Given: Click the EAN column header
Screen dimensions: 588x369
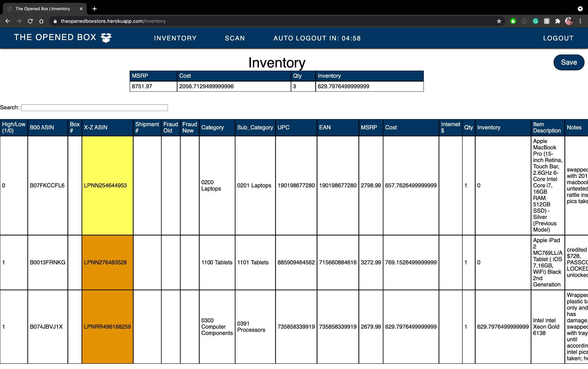Looking at the screenshot, I should pos(338,127).
